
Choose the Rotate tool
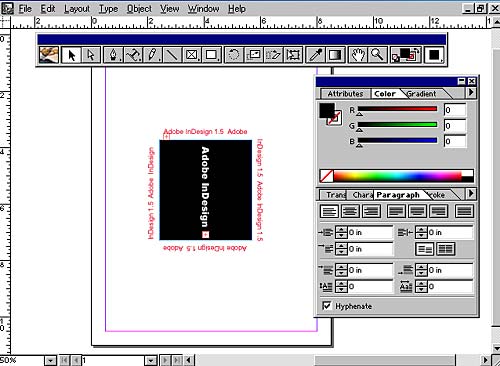point(234,55)
